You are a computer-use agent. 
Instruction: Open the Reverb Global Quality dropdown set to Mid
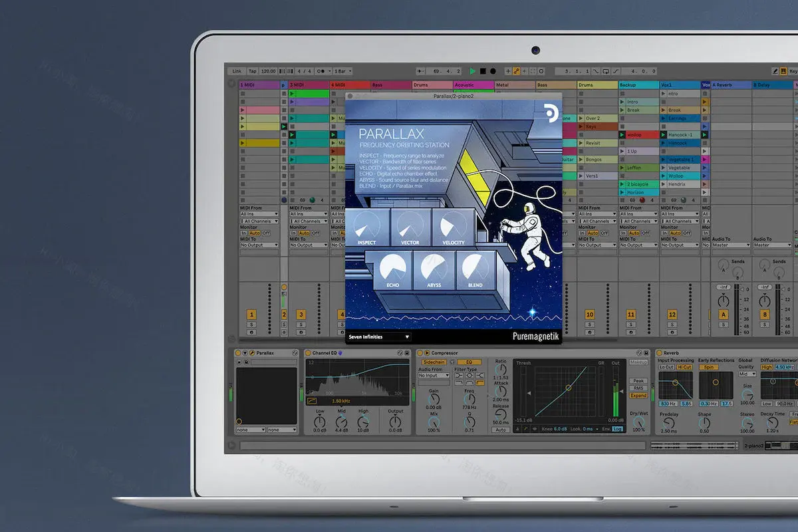tap(747, 374)
